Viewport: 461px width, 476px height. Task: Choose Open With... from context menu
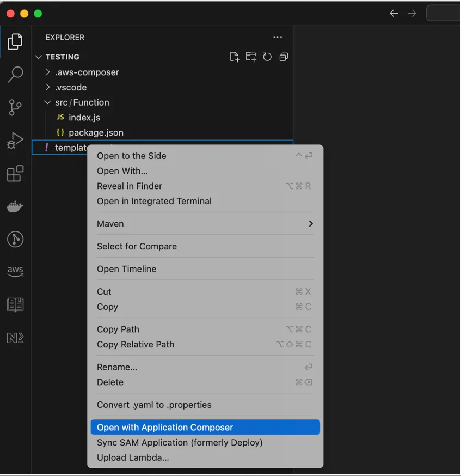pyautogui.click(x=205, y=171)
